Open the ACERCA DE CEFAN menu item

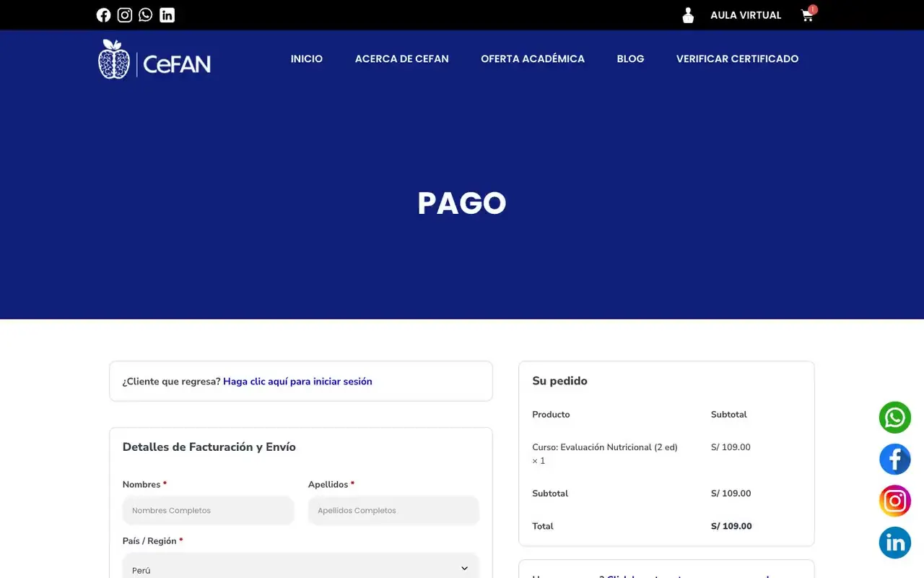pos(402,59)
